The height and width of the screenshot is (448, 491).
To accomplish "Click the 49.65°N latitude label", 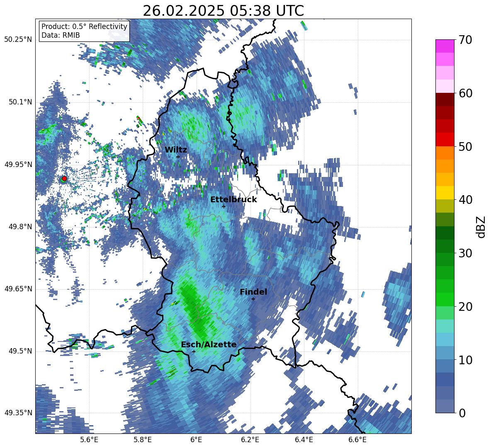I will (x=18, y=289).
